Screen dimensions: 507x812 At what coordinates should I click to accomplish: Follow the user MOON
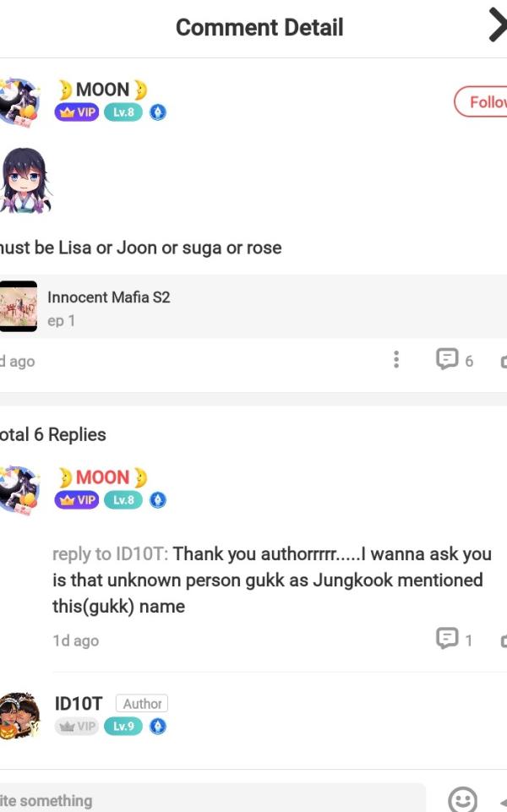coord(482,102)
